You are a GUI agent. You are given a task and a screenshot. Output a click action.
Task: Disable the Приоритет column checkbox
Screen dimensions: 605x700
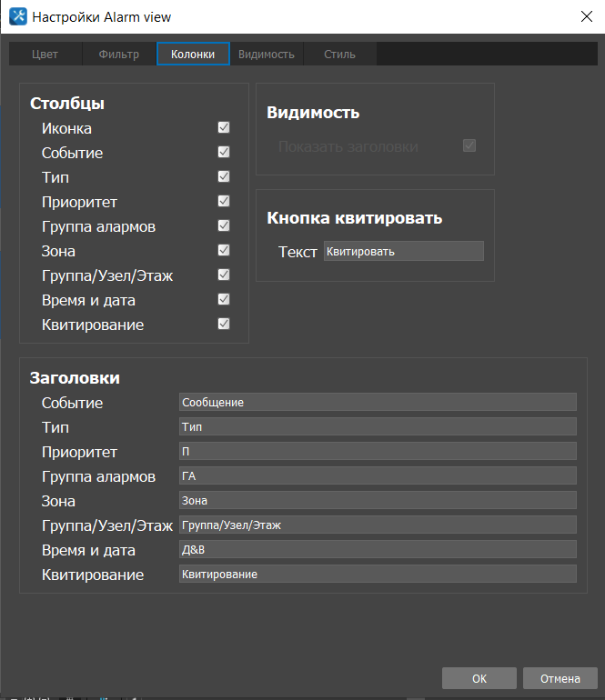(x=224, y=202)
